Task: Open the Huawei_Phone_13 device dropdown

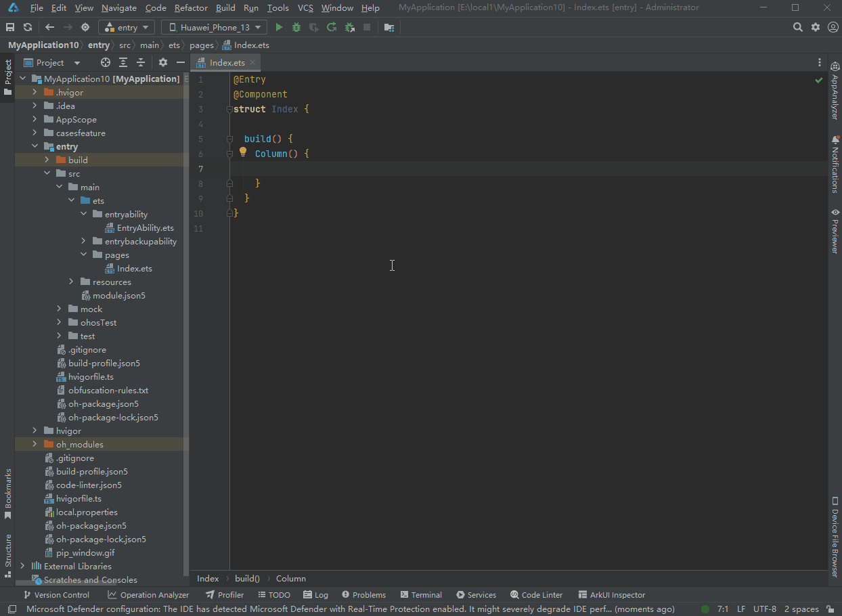Action: point(214,27)
